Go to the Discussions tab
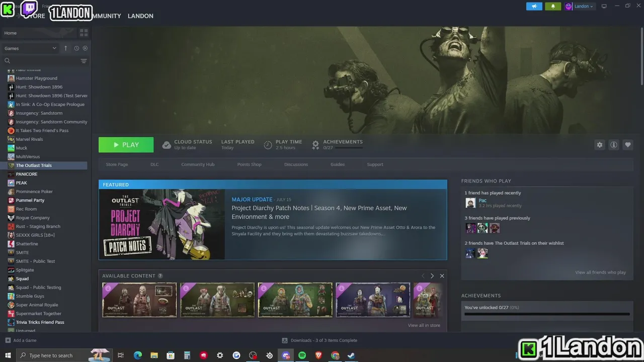644x362 pixels. point(296,164)
